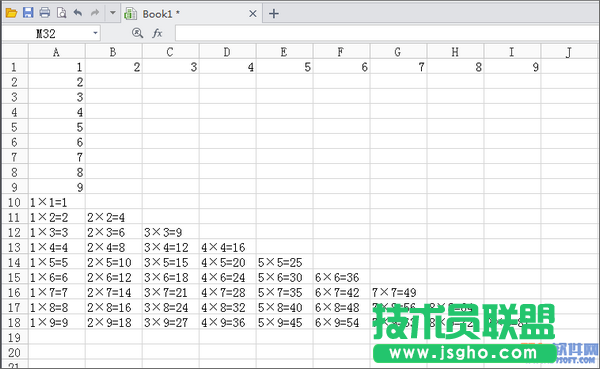Click cell containing 3×7=21
Viewport: 600px width, 369px height.
click(171, 292)
